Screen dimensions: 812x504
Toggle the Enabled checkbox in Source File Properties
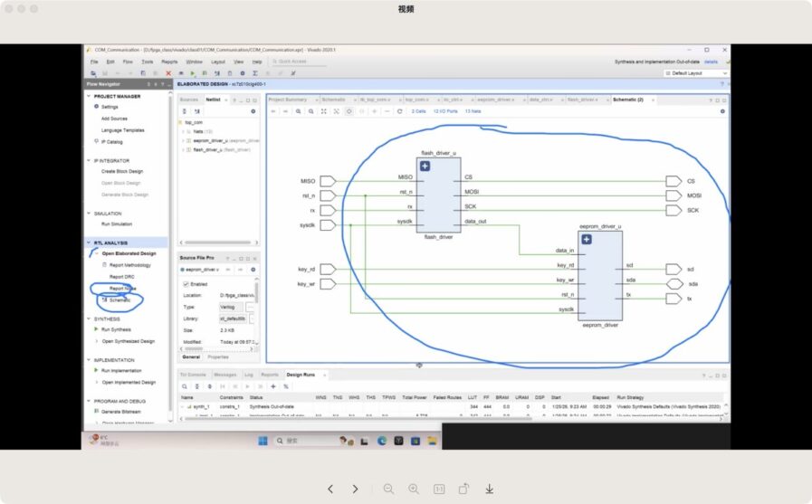click(x=186, y=283)
